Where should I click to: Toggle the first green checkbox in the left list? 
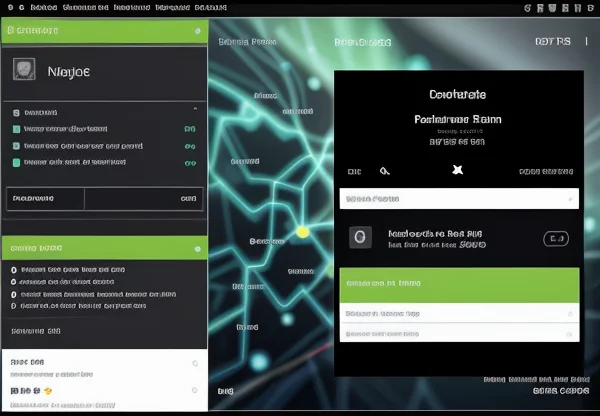pos(16,129)
